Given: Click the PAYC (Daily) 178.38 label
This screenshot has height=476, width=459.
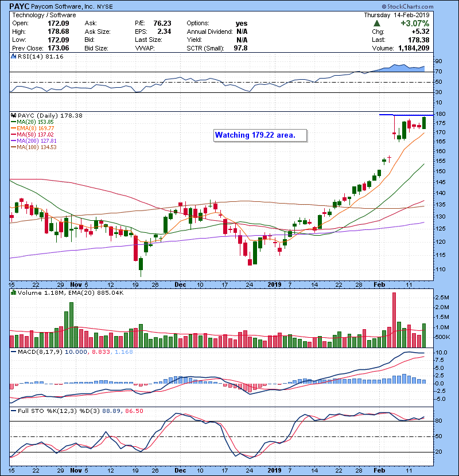Looking at the screenshot, I should [x=50, y=115].
